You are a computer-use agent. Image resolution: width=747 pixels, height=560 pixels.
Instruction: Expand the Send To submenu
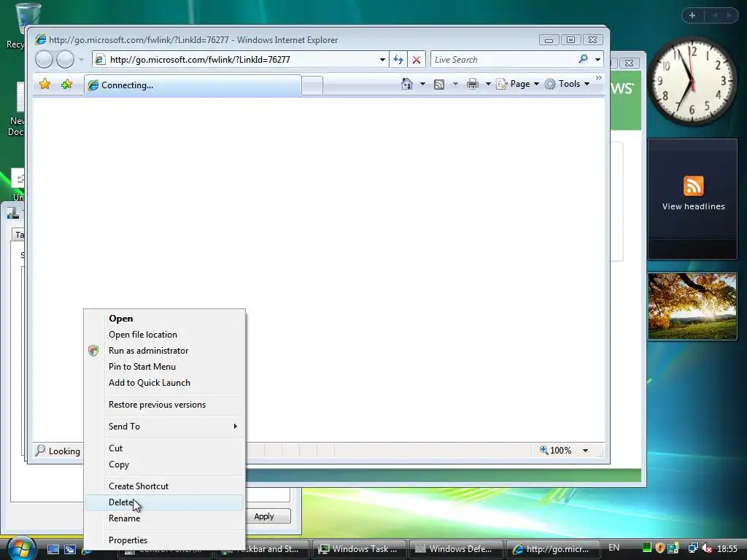[x=164, y=427]
